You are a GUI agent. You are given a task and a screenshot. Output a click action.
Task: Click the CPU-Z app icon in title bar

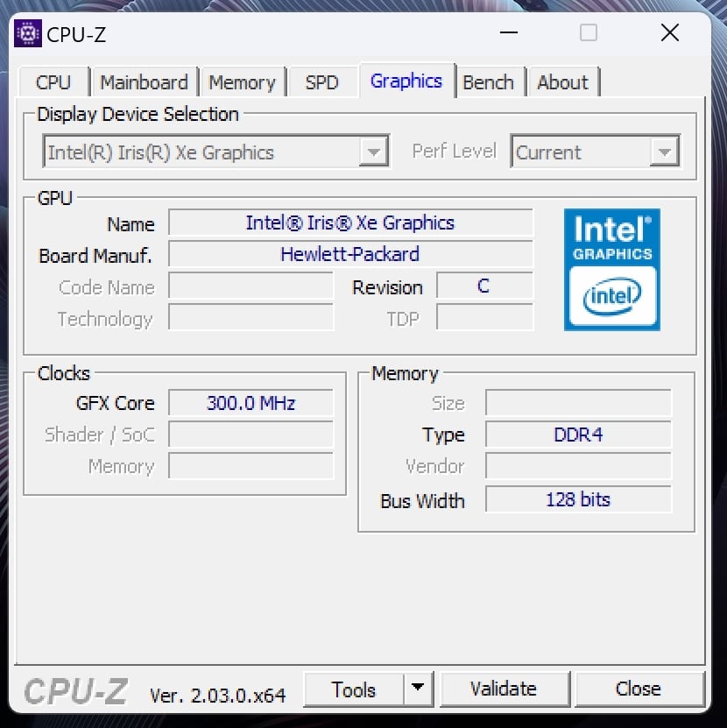pos(28,33)
